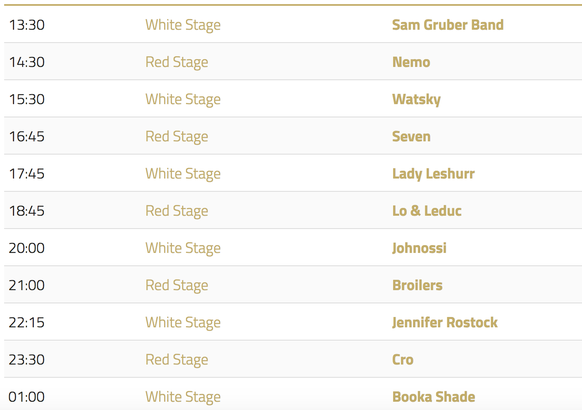Click White Stage in the 20:00 row
582x410 pixels.
[183, 248]
